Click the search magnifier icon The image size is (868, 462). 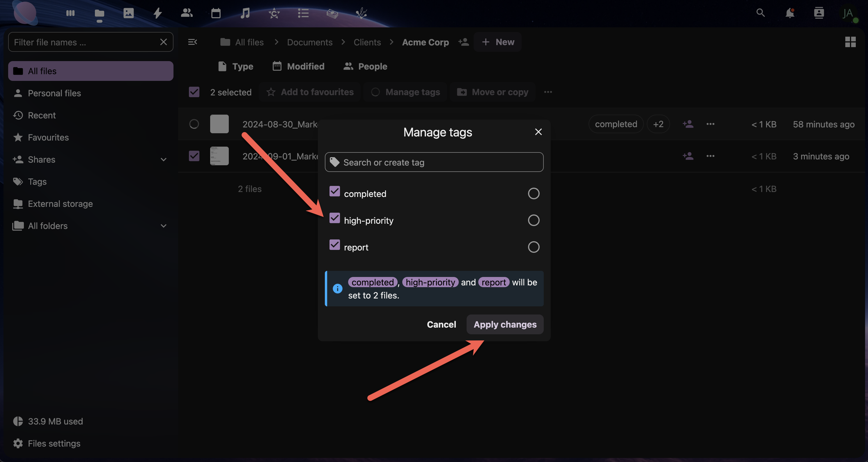point(760,13)
